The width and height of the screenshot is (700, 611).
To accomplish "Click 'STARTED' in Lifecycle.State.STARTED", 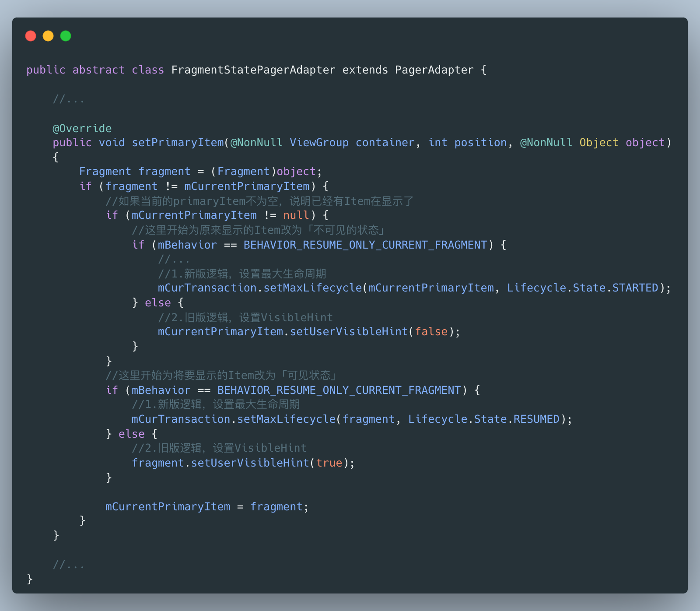I will tap(635, 288).
